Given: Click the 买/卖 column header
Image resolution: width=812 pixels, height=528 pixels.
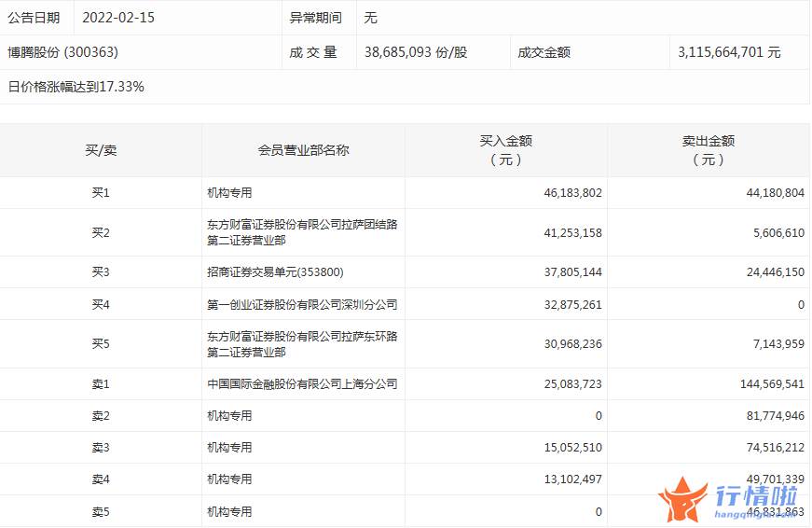Looking at the screenshot, I should point(101,150).
